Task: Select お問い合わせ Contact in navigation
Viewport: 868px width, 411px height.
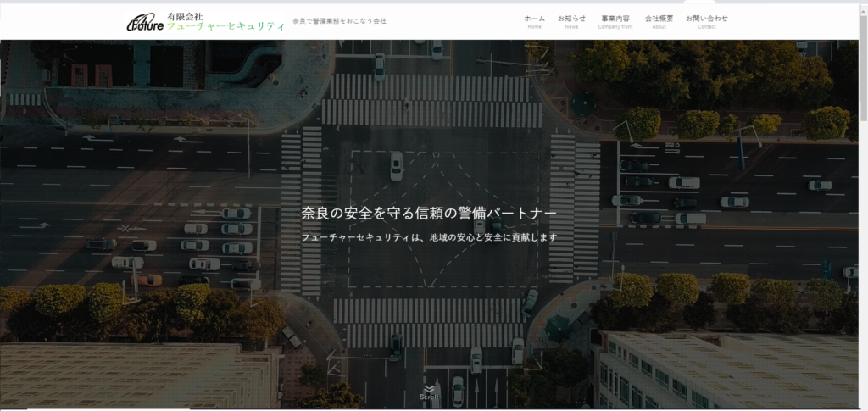Action: click(706, 18)
